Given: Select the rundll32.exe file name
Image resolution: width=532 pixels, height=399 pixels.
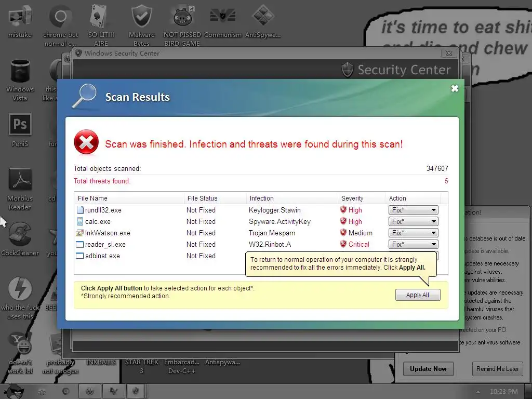Looking at the screenshot, I should pyautogui.click(x=103, y=210).
